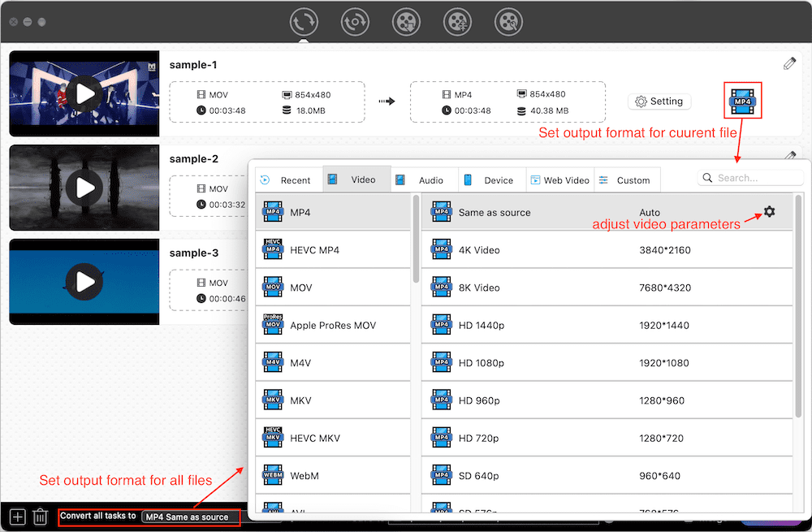812x532 pixels.
Task: Choose 4K Video preset
Action: tap(607, 249)
